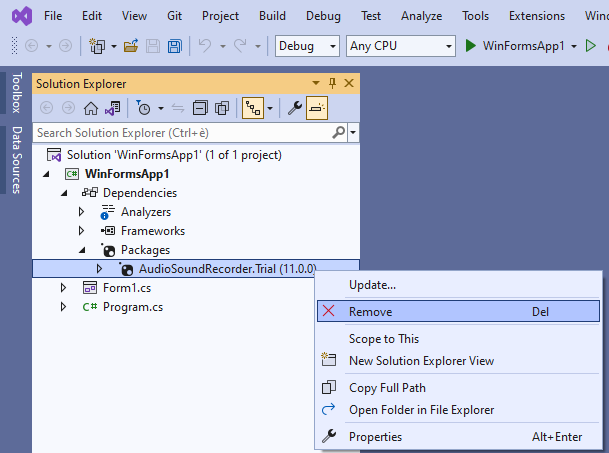Toggle Preview Selected Items button

click(317, 108)
